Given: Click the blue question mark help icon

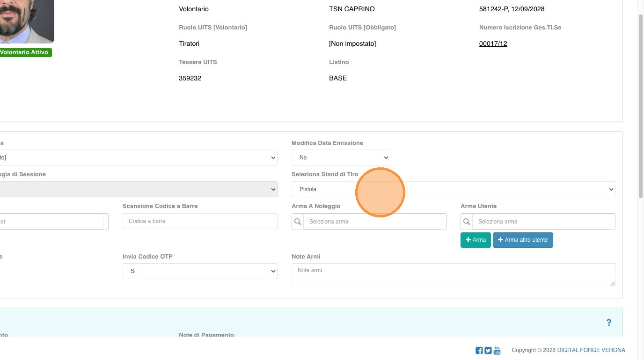Looking at the screenshot, I should (x=608, y=323).
